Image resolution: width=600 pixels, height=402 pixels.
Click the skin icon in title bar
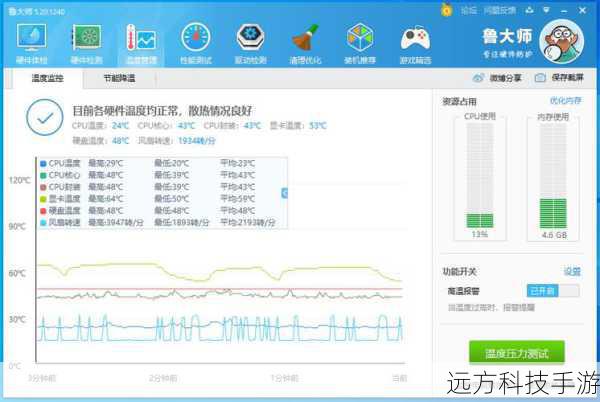pyautogui.click(x=530, y=10)
